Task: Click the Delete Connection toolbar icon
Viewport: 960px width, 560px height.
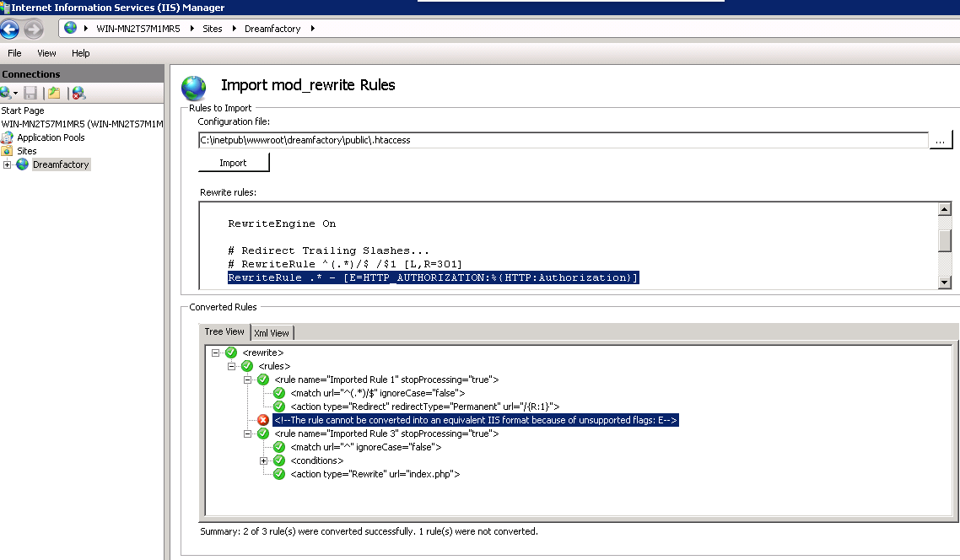Action: pos(79,93)
